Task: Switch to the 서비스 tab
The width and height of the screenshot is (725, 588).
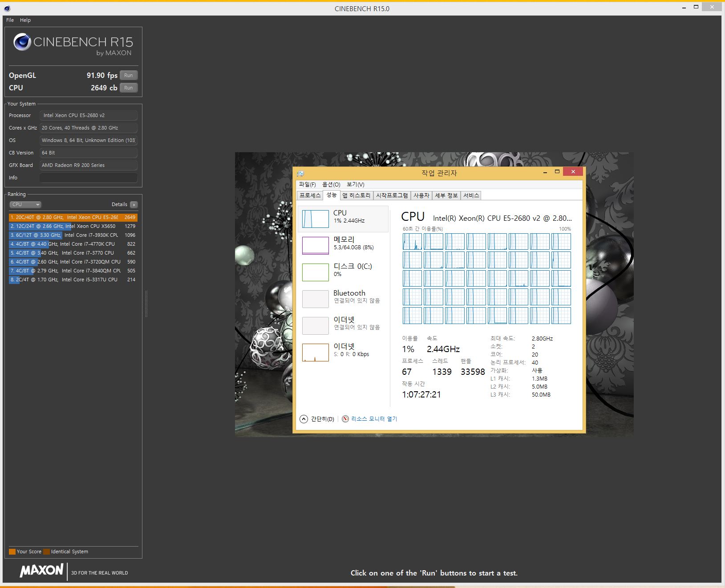Action: [471, 195]
